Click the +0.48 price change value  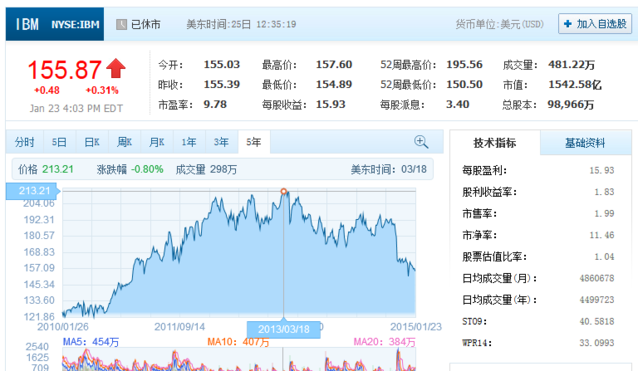47,90
